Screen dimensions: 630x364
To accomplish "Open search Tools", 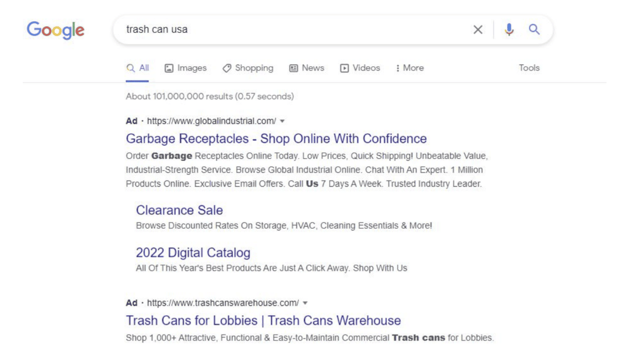I will click(x=529, y=68).
